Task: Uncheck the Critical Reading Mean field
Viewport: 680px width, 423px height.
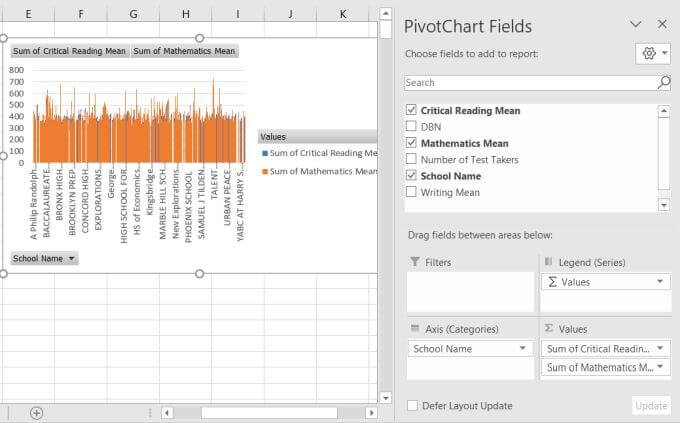Action: (x=411, y=110)
